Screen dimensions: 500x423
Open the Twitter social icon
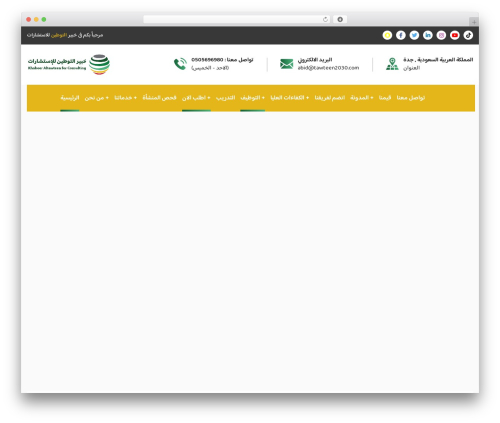pos(414,35)
